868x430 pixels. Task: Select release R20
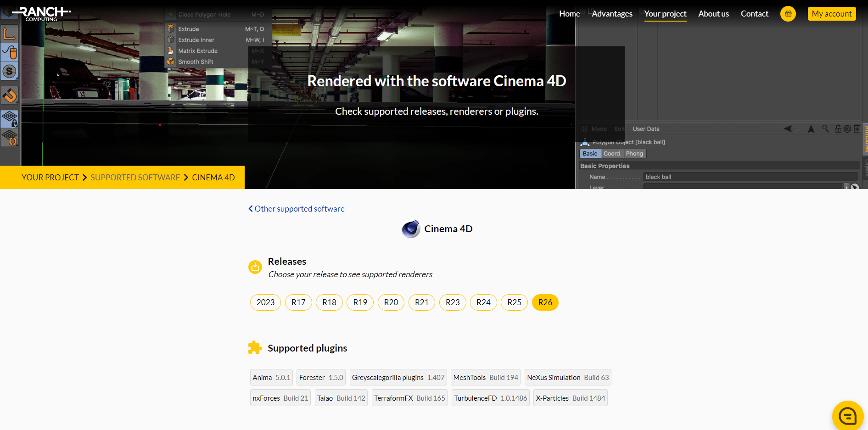[391, 302]
